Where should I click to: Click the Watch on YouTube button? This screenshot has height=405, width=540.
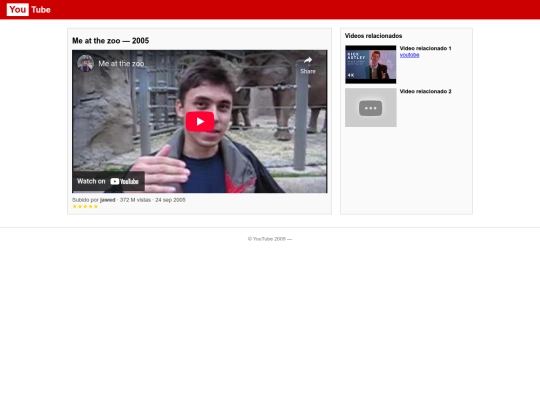click(108, 181)
